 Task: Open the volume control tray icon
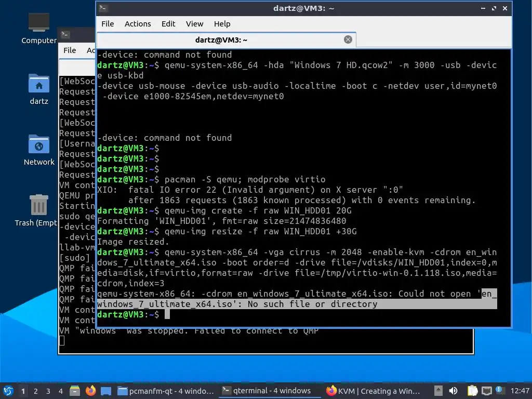click(453, 391)
